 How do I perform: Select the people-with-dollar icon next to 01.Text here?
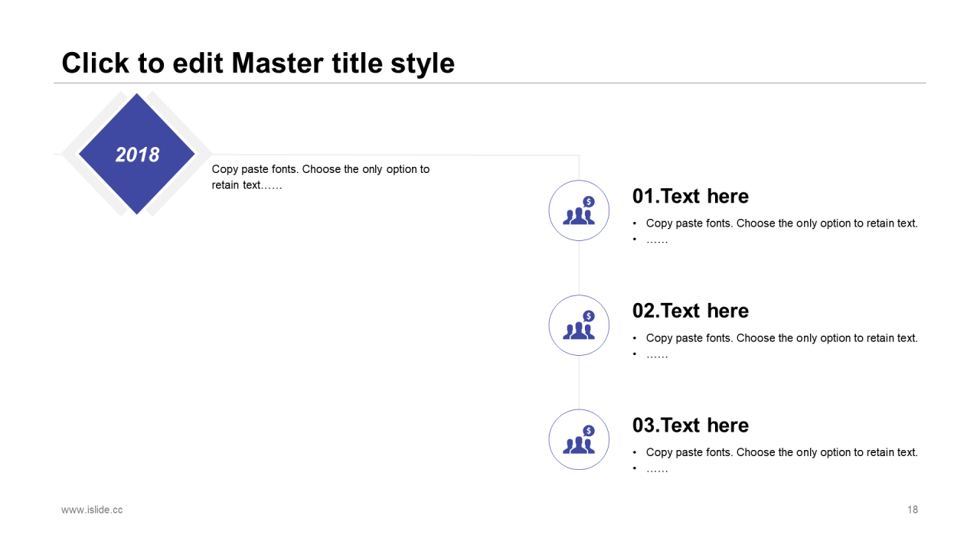[579, 210]
